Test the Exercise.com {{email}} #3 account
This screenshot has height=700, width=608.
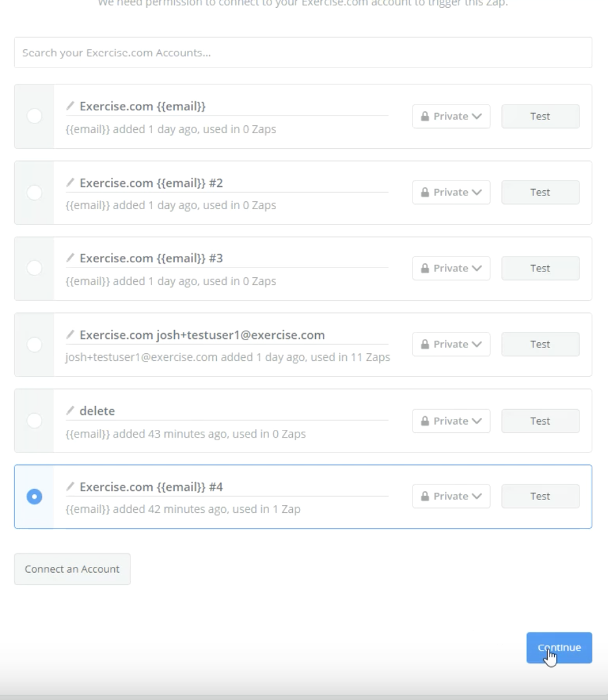pyautogui.click(x=540, y=268)
